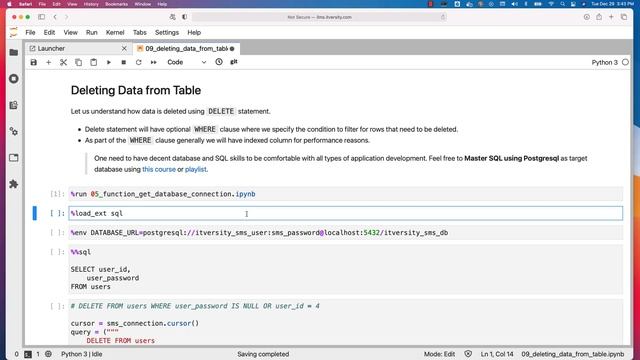The height and width of the screenshot is (360, 640).
Task: Open the File Browser sidebar icon
Action: (x=13, y=52)
